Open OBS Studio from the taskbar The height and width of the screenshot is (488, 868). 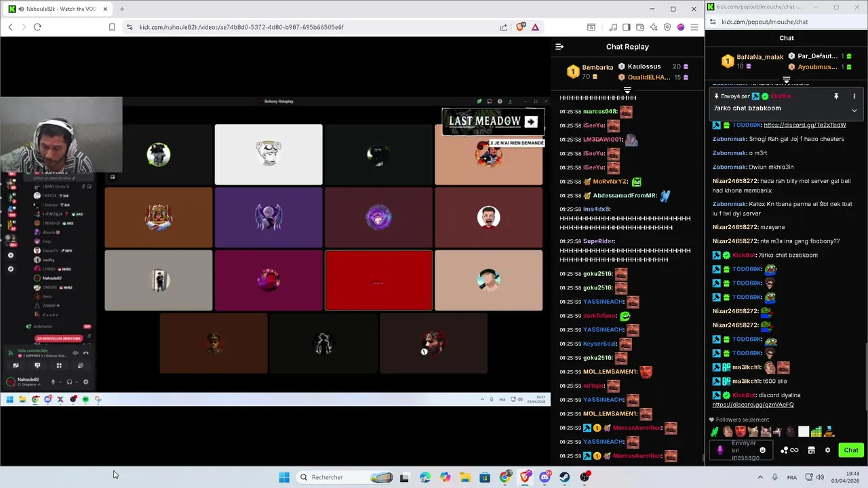(x=585, y=477)
